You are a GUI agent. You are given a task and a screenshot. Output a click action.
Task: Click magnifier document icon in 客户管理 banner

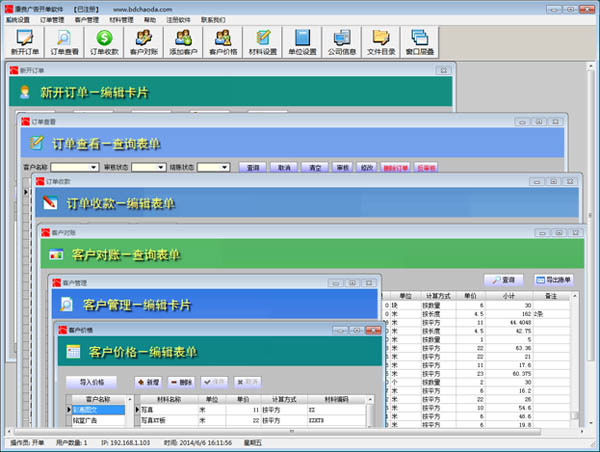pos(66,305)
